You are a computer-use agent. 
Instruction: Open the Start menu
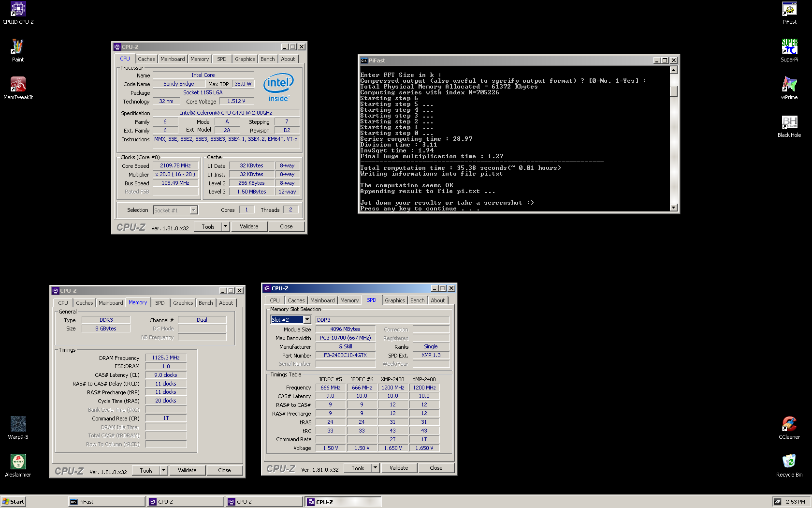click(13, 502)
